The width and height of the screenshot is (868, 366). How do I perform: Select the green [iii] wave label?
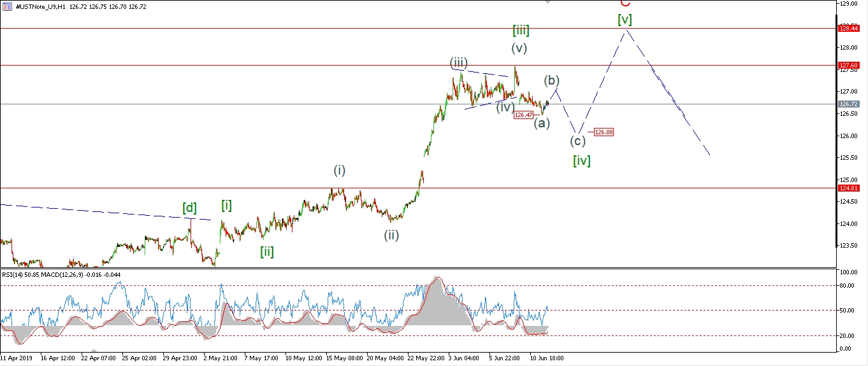[521, 30]
